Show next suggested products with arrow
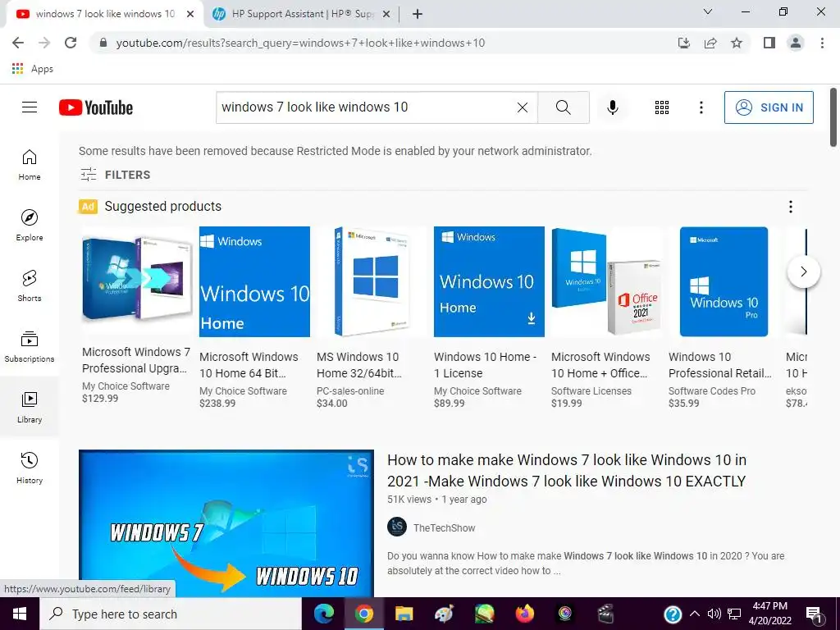 click(x=803, y=272)
